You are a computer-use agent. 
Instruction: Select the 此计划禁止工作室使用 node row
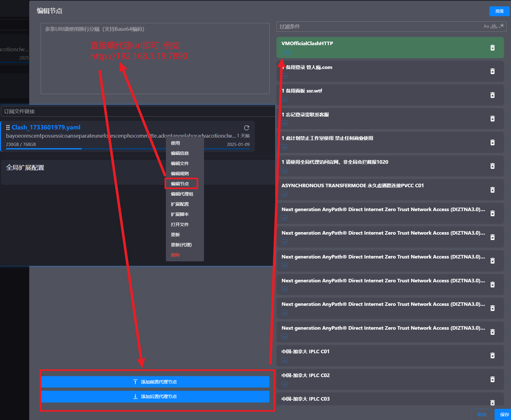point(390,142)
